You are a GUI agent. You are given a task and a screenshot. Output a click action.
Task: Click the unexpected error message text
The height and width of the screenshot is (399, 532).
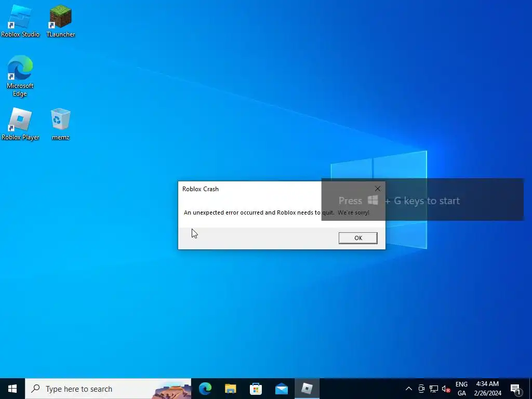276,212
